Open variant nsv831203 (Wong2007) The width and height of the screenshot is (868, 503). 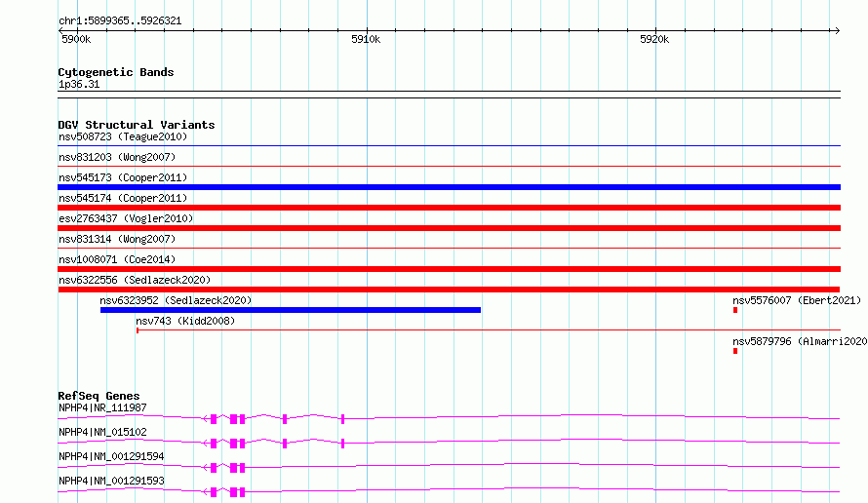coord(117,157)
